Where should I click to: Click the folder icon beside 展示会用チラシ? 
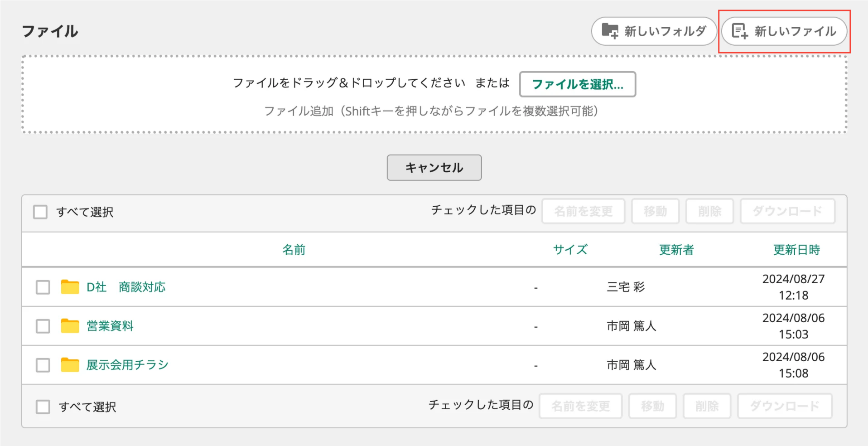click(x=70, y=365)
